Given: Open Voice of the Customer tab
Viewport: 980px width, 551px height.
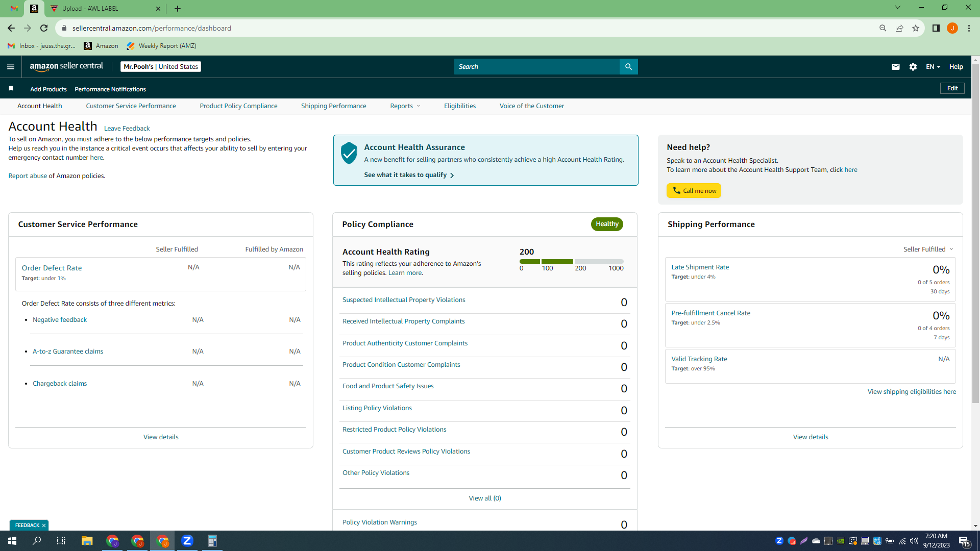Looking at the screenshot, I should (532, 106).
